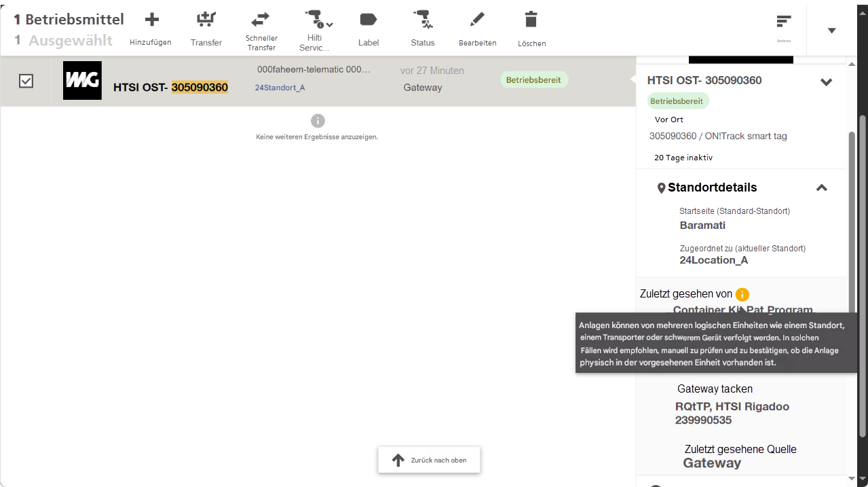Expand the top-right dropdown arrow
This screenshot has height=487, width=868.
click(x=831, y=31)
